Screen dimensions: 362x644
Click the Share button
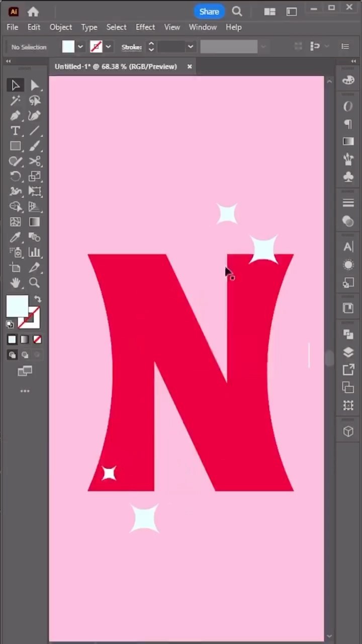pos(209,12)
